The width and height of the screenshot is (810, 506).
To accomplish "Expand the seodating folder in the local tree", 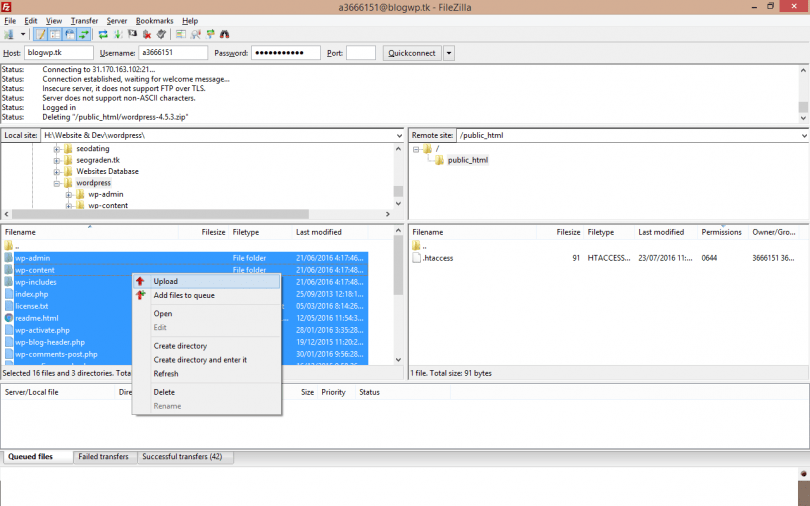I will coord(57,149).
